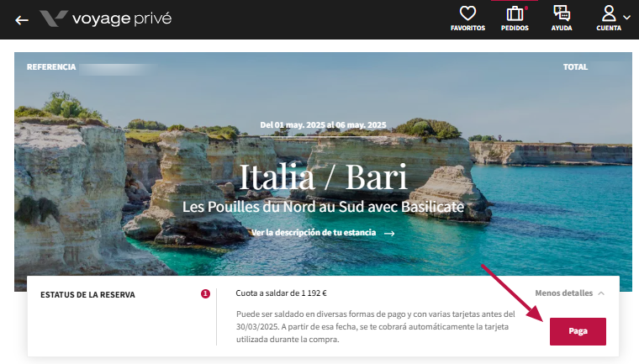The image size is (639, 364).
Task: Select 'Les Pouilles du Nord au Sud avec Basilicate' subtitle
Action: click(323, 207)
